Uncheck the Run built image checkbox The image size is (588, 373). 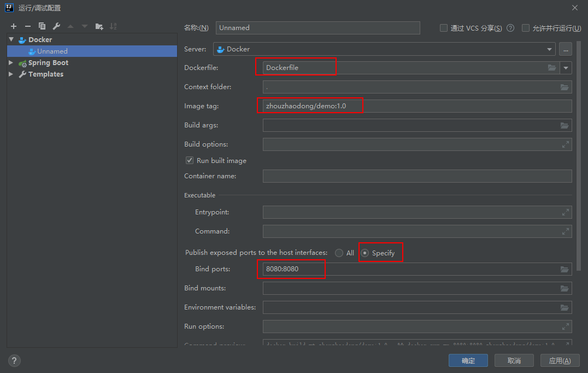pos(190,160)
